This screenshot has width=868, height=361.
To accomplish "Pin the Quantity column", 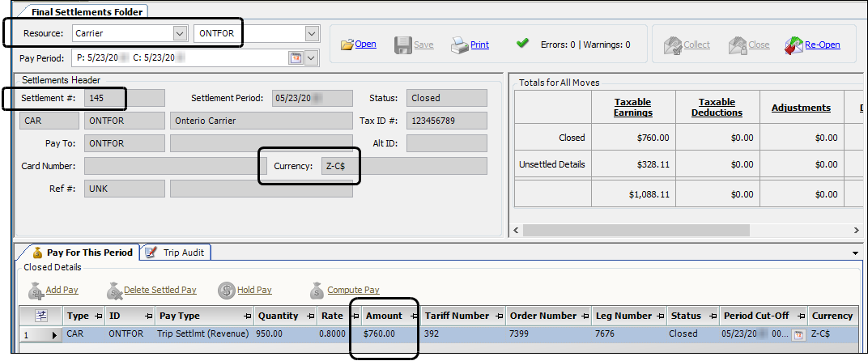I will [311, 316].
